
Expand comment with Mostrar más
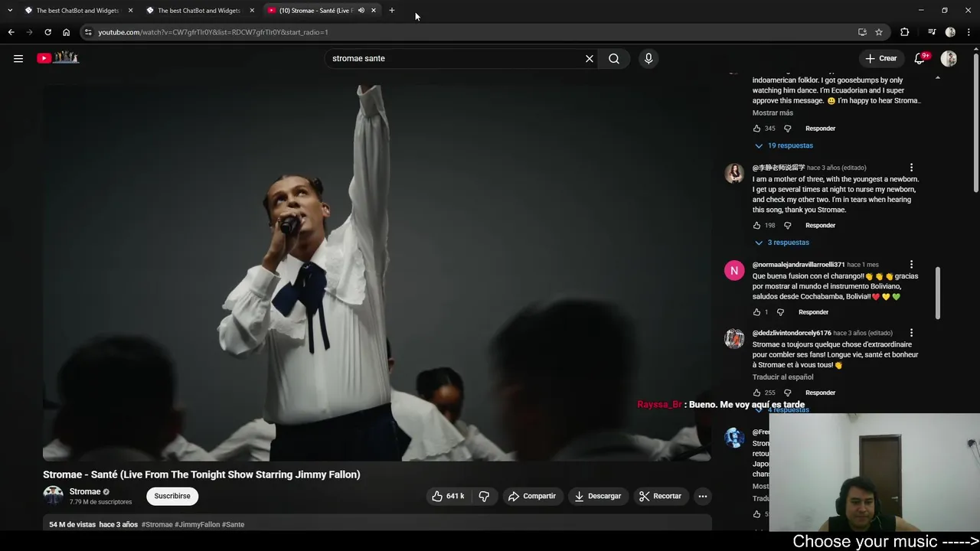tap(773, 112)
